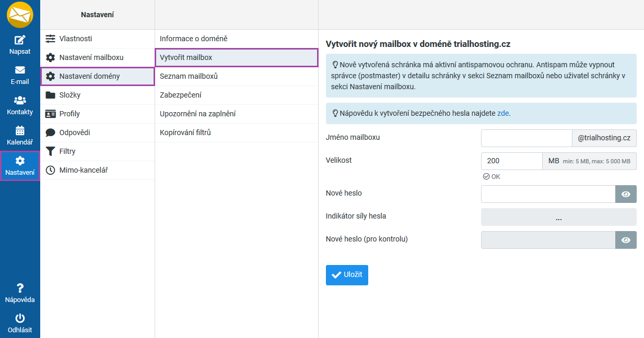Click the Nápověda question mark icon

click(x=20, y=288)
